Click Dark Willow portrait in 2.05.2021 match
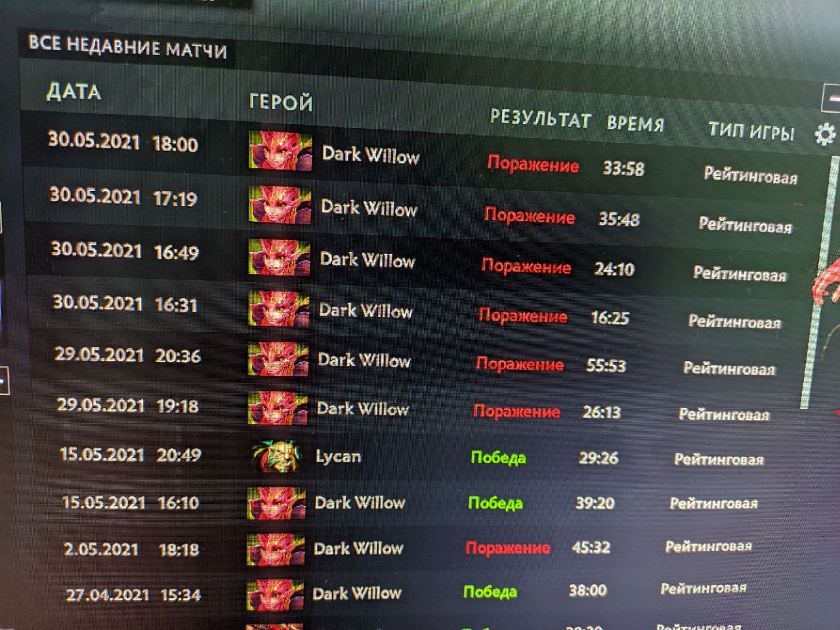The image size is (840, 630). point(276,548)
